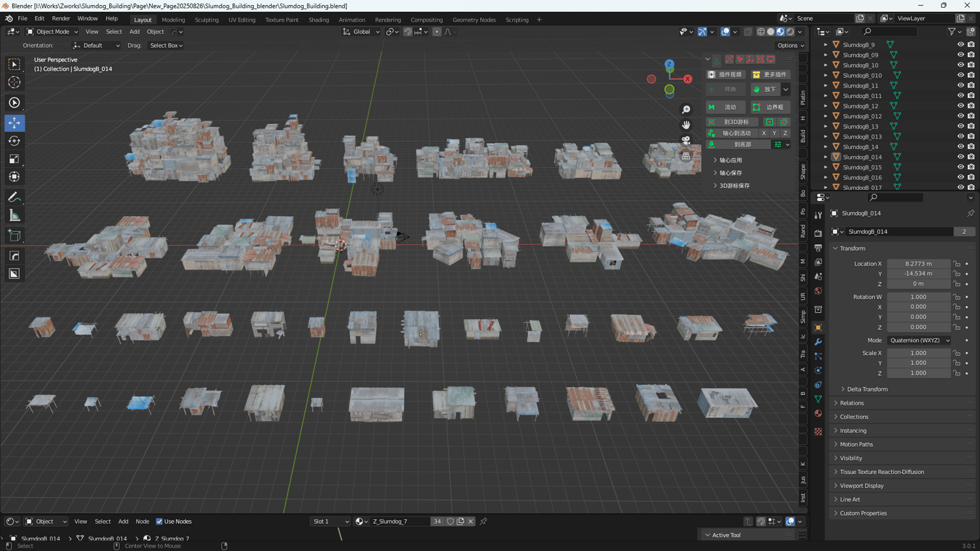Click the 流动 button
This screenshot has height=551, width=980.
click(726, 107)
